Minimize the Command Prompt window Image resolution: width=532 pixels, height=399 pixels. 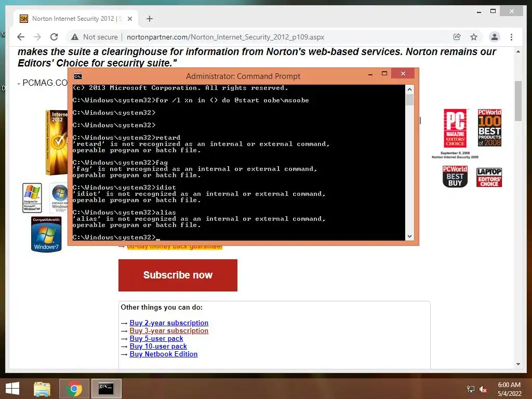tap(370, 74)
